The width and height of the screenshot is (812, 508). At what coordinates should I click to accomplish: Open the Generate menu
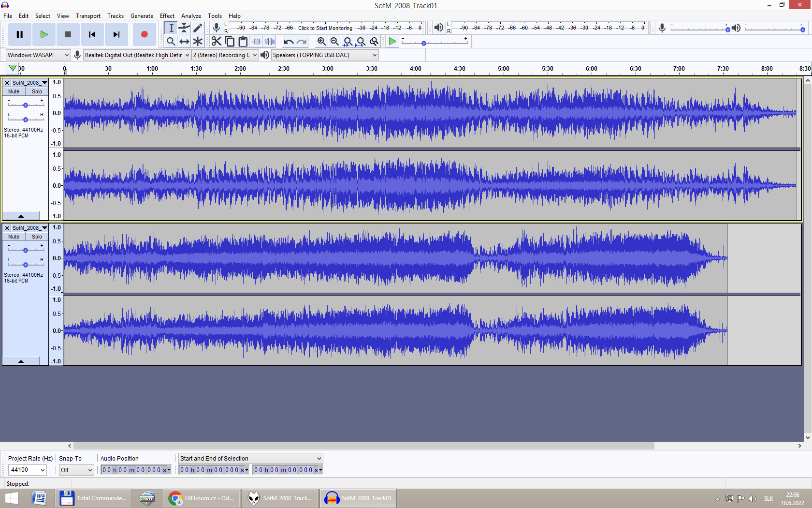pos(142,16)
